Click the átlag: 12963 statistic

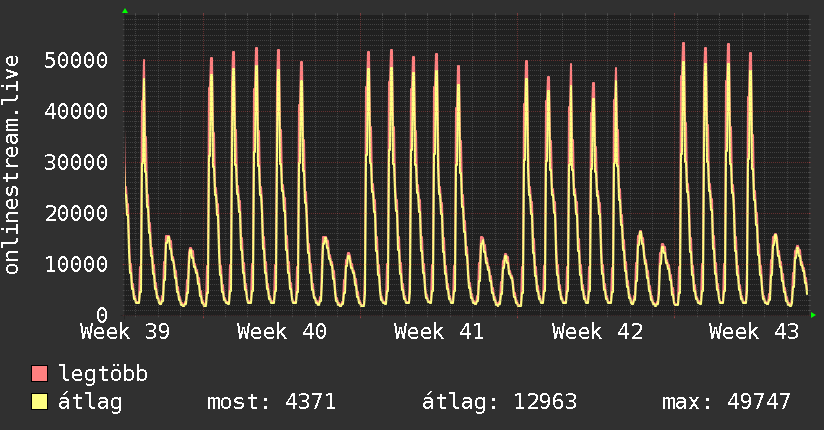499,402
